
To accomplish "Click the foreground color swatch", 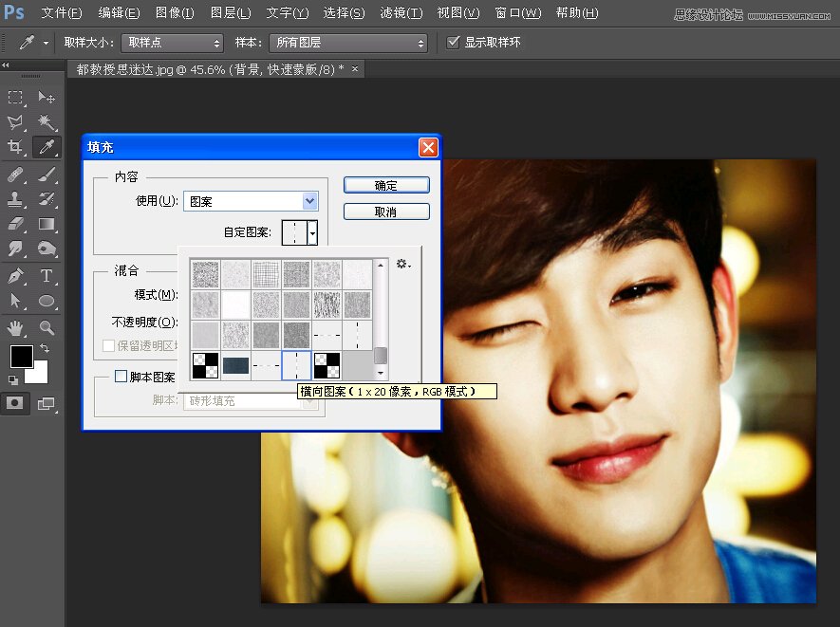I will [22, 357].
